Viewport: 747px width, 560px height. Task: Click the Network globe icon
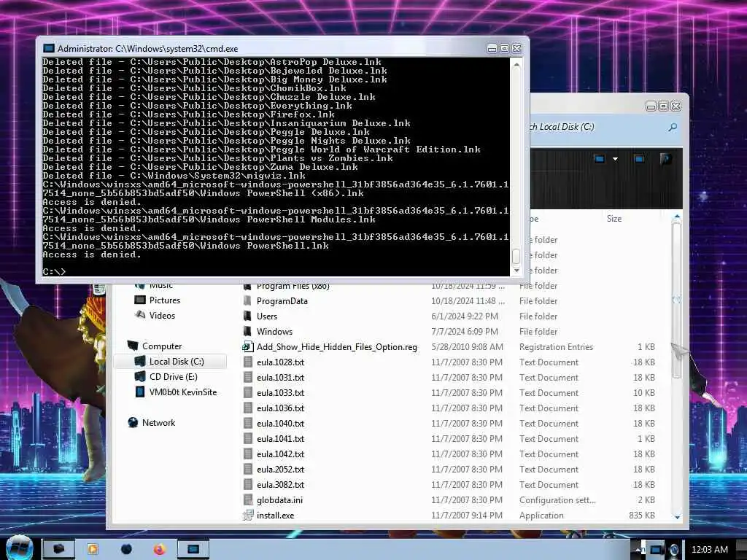(133, 422)
